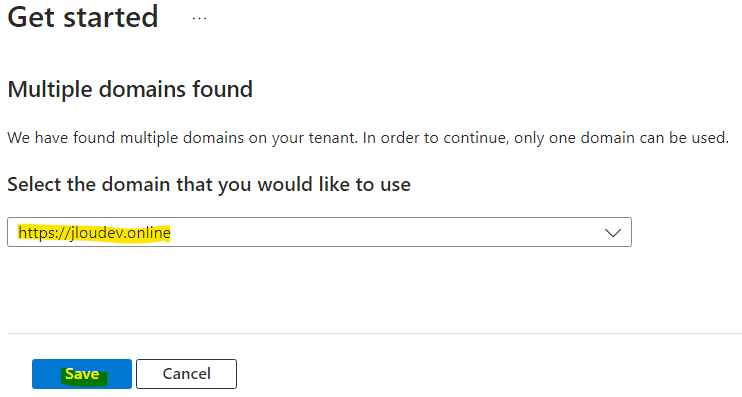Click the Get started page title
Viewport: 742px width, 397px height.
[x=83, y=17]
